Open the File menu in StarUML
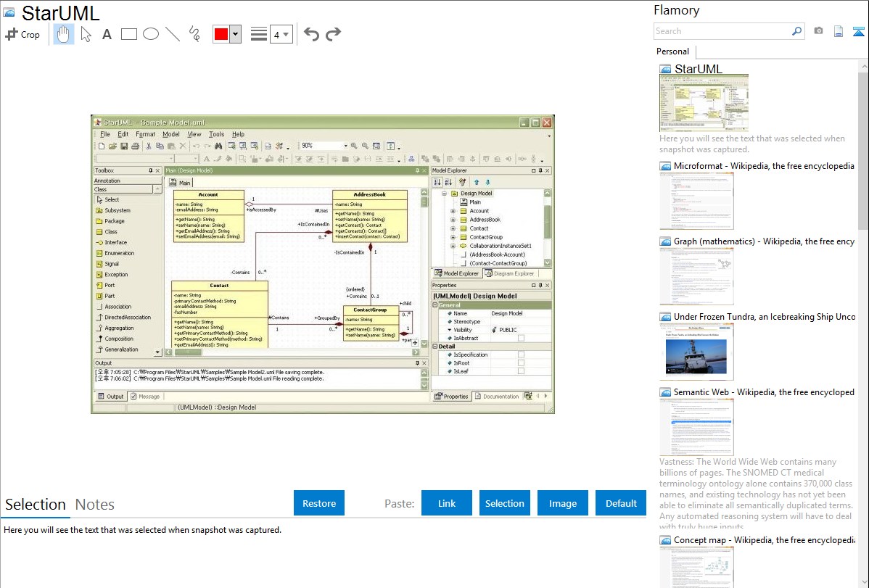The width and height of the screenshot is (869, 588). point(104,134)
